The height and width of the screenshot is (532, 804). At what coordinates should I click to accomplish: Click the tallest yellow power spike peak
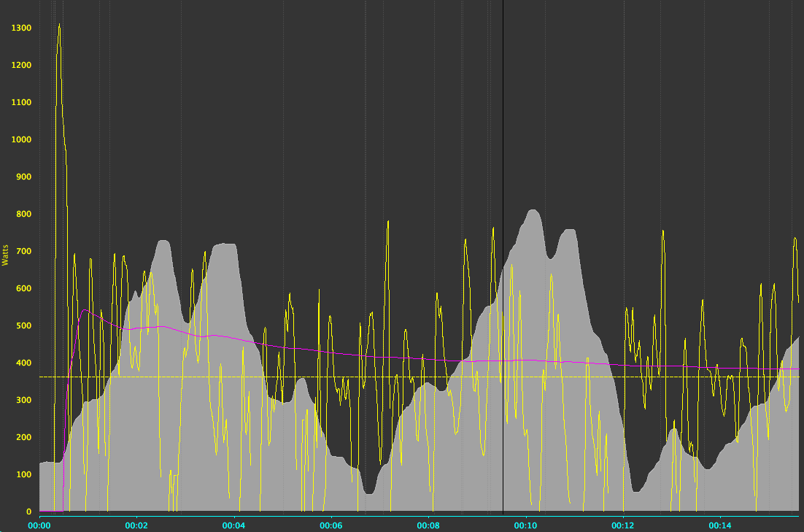(x=59, y=25)
